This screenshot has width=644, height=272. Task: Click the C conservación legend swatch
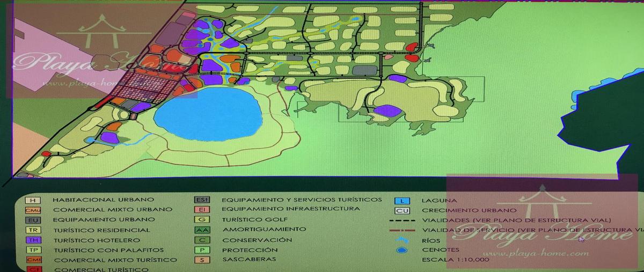(202, 240)
